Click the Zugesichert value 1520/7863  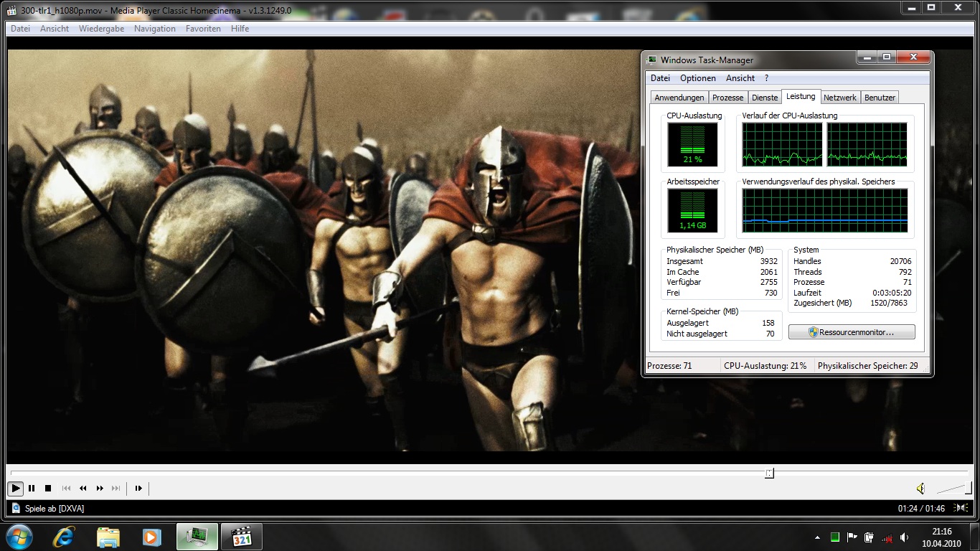pos(890,303)
